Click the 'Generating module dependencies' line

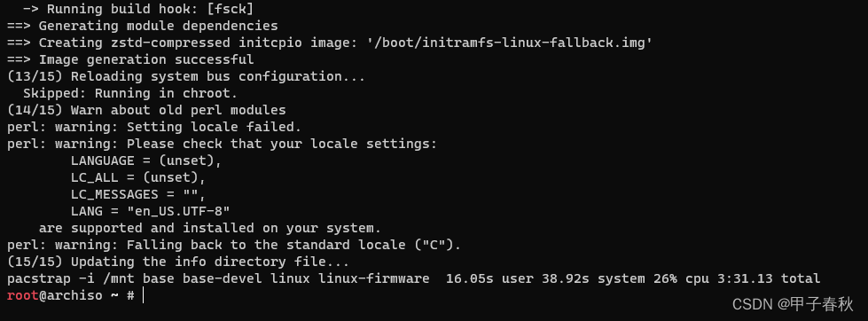[142, 26]
